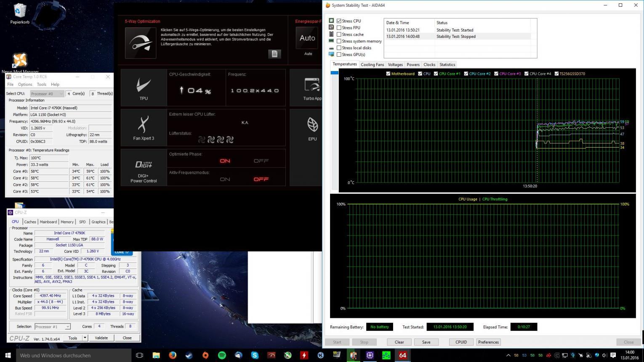Enable the Stress cache checkbox
This screenshot has width=644, height=362.
click(339, 34)
